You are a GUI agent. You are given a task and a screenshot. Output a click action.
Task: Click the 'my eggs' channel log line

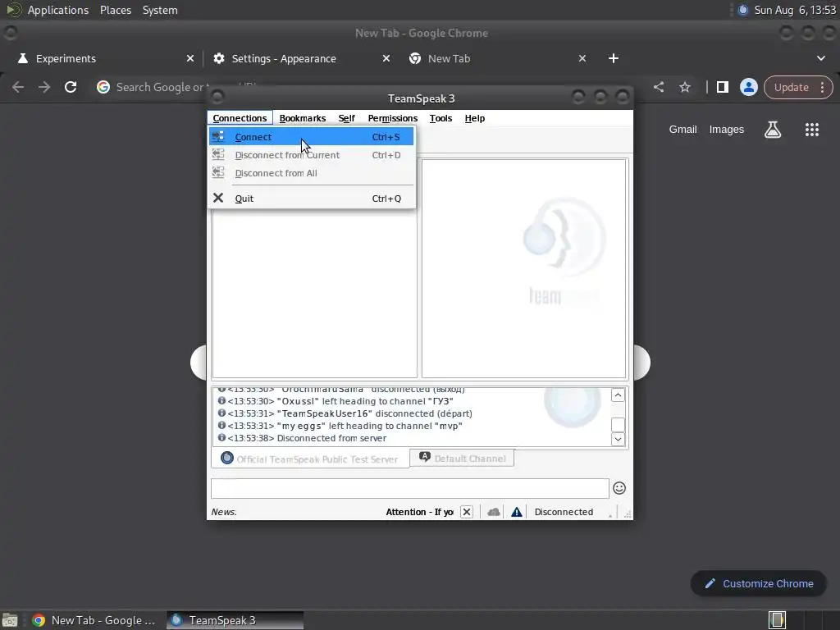(340, 426)
